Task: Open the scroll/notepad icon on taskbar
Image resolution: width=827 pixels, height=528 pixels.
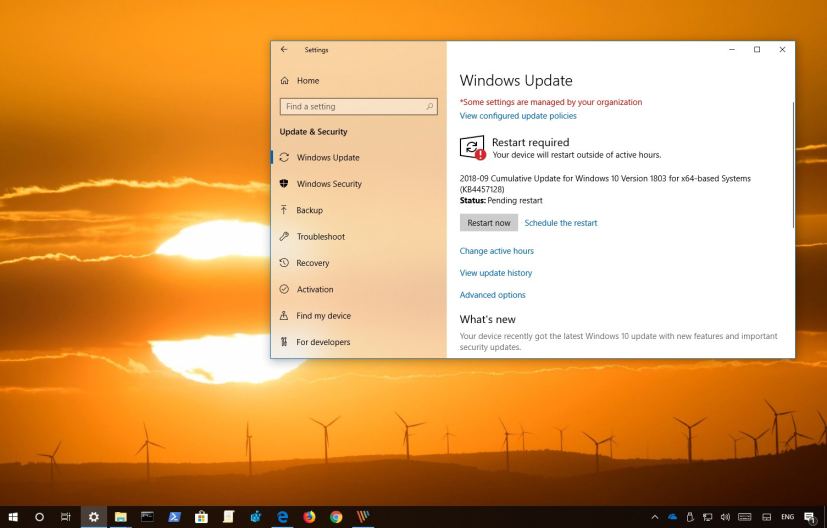Action: coord(228,517)
